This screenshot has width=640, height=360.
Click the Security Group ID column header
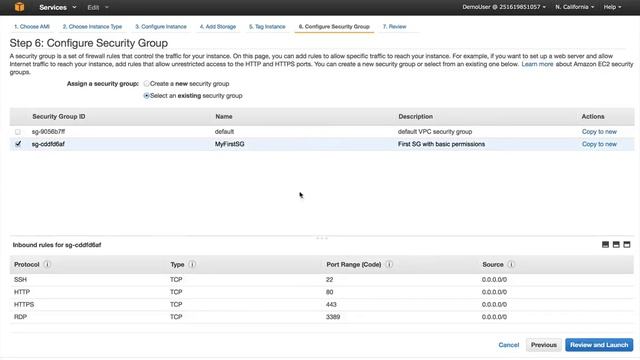59,117
